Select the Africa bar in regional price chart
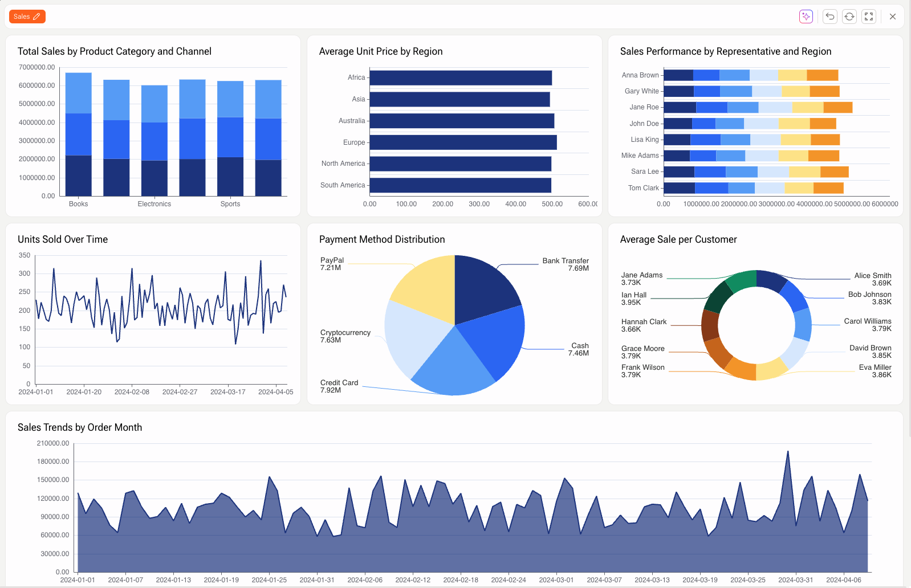This screenshot has height=588, width=911. 461,78
